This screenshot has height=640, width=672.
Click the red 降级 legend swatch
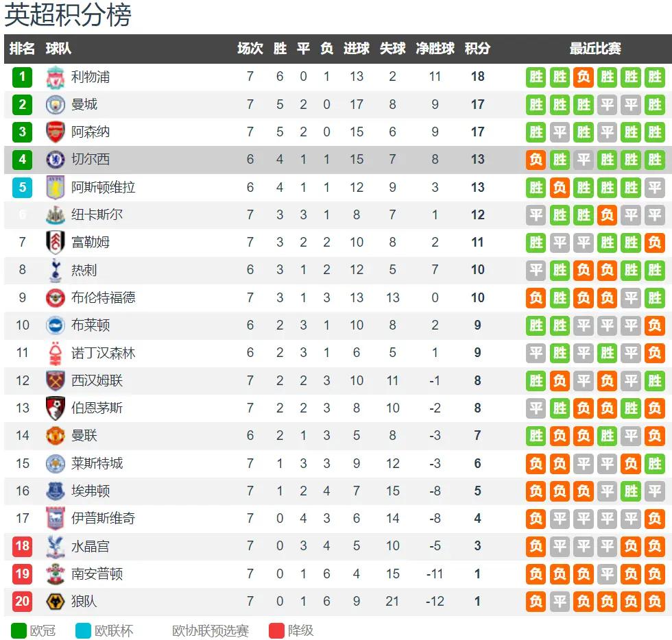(276, 630)
